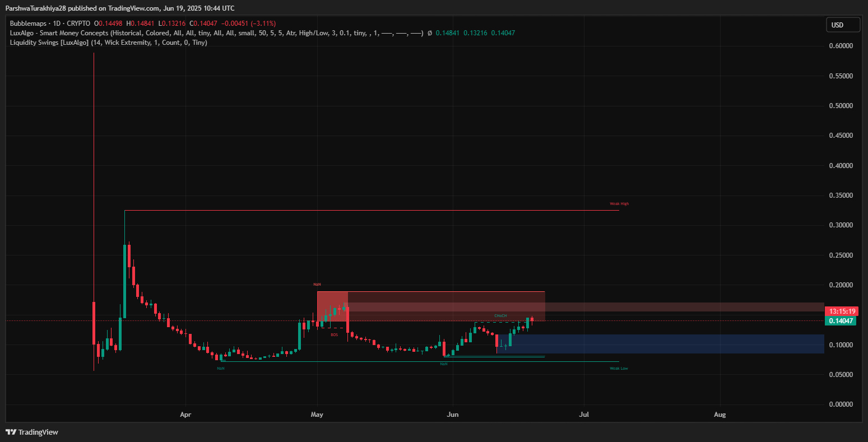This screenshot has width=868, height=442.
Task: Click the TradingView logo in the footer
Action: pyautogui.click(x=32, y=432)
